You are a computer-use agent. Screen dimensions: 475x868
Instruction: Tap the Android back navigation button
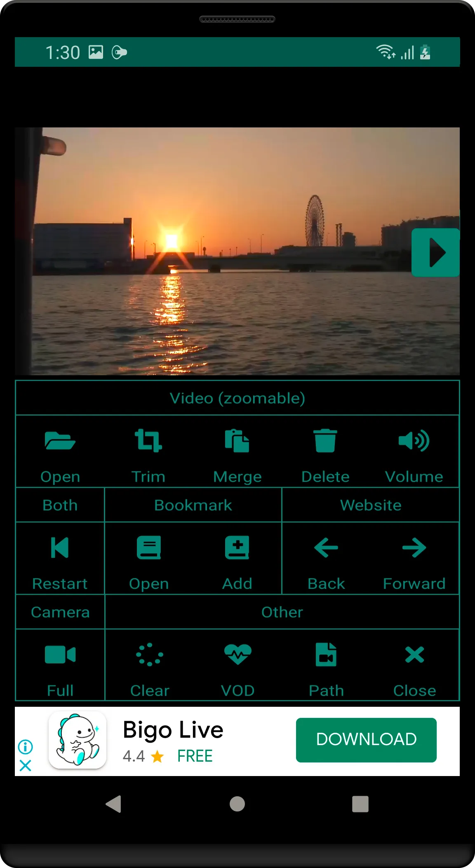[113, 804]
